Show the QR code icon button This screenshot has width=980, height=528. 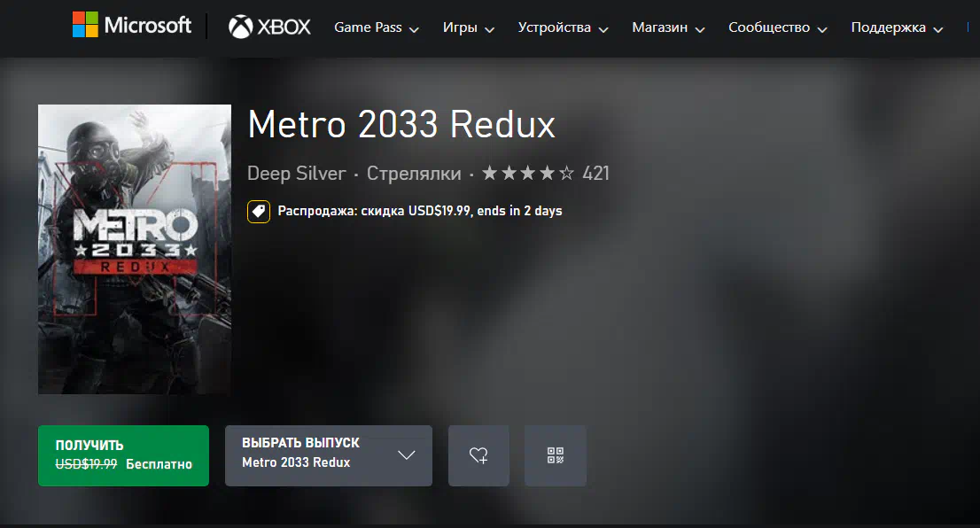pyautogui.click(x=555, y=455)
